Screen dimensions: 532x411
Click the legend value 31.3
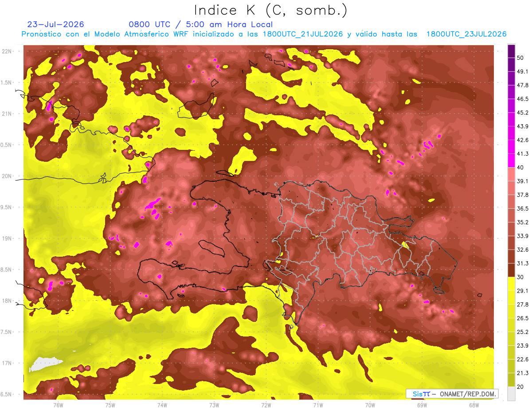[x=522, y=263]
